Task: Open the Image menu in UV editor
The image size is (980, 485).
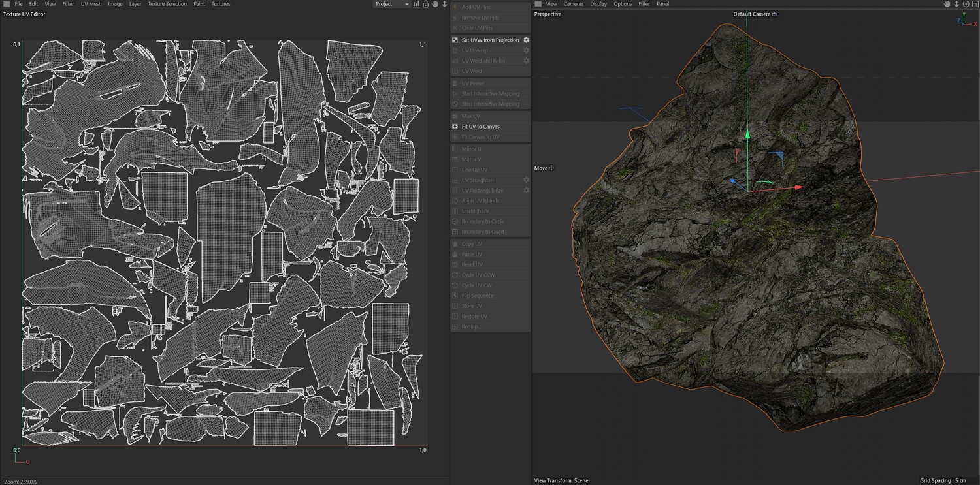Action: [x=115, y=4]
